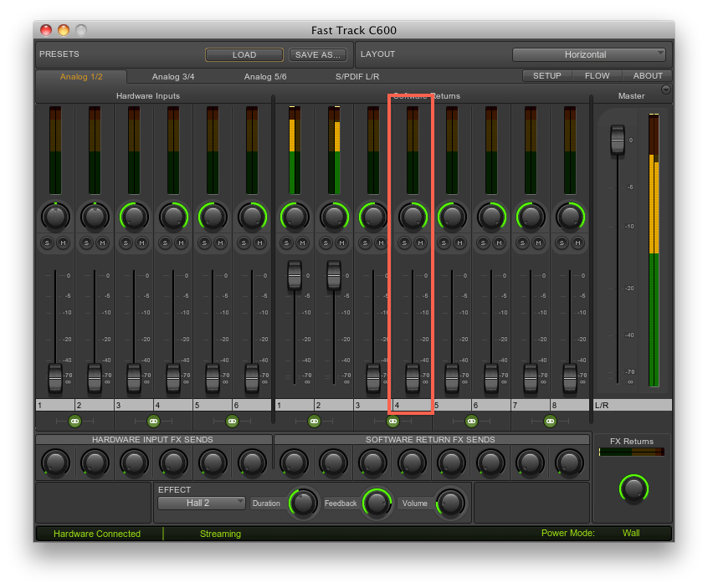Click the FX Returns level meter
Viewport: 708px width, 588px height.
[632, 452]
